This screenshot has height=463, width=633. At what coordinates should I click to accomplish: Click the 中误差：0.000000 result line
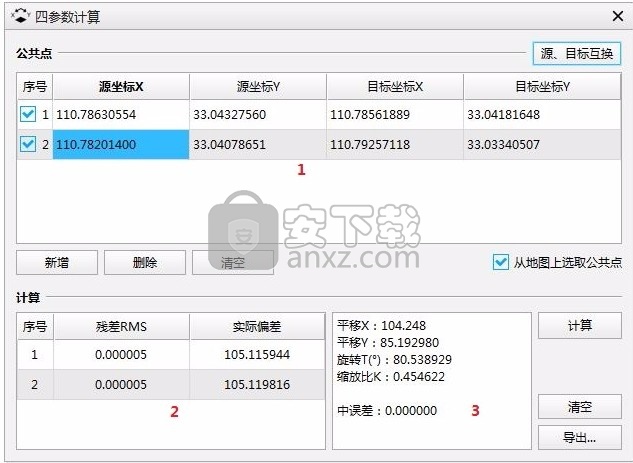[x=387, y=411]
